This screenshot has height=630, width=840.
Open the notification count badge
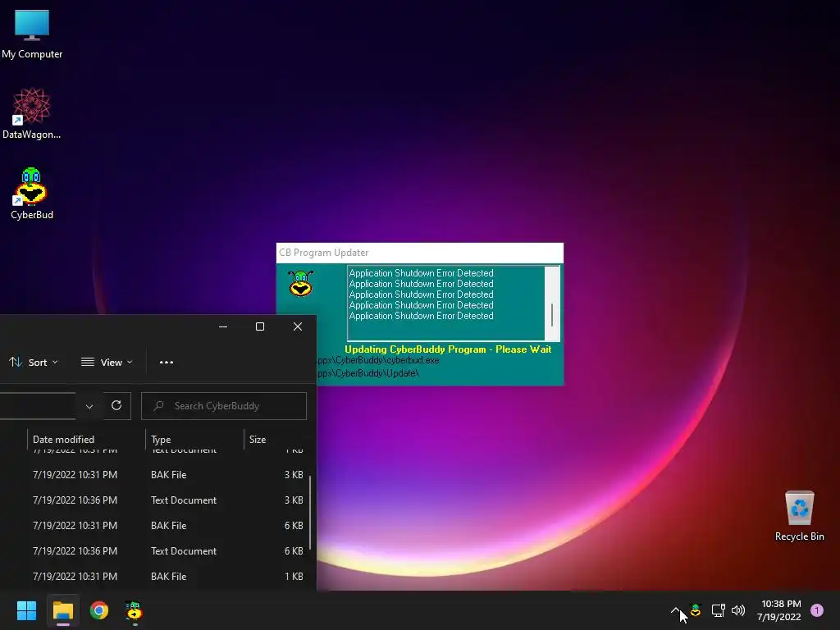point(817,610)
